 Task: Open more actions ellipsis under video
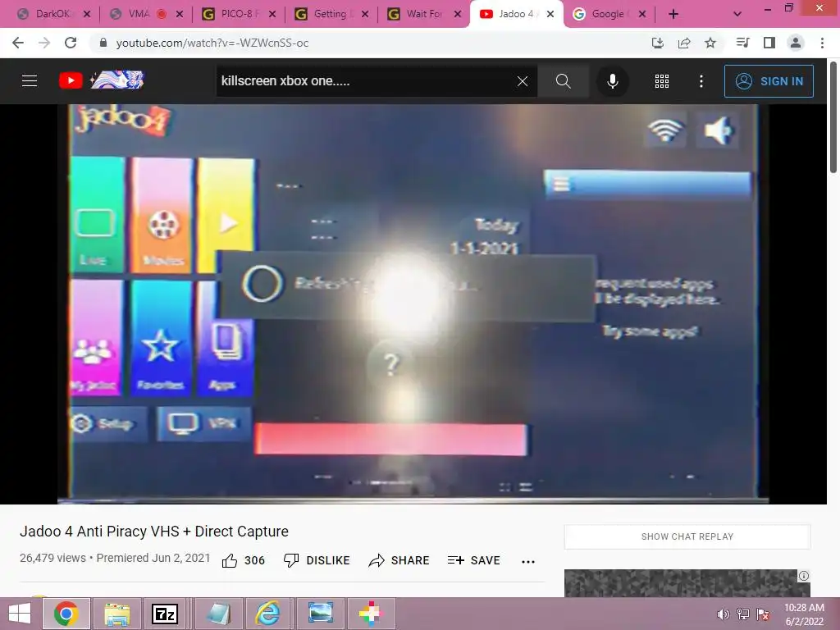tap(528, 561)
